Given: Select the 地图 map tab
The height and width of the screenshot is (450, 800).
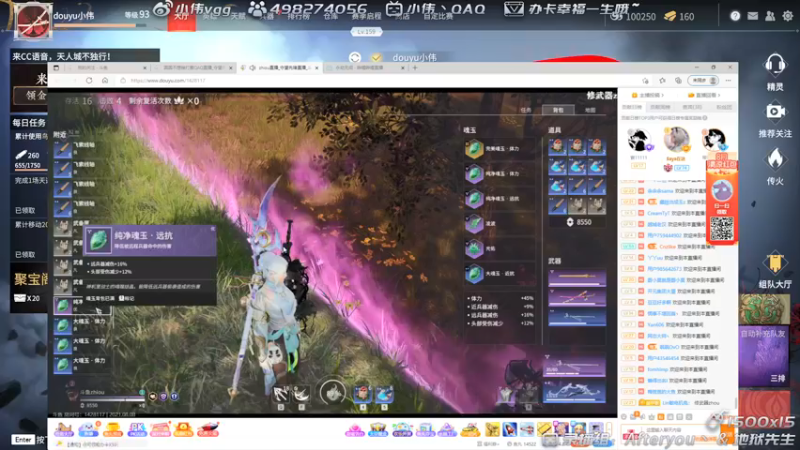Looking at the screenshot, I should (x=590, y=110).
